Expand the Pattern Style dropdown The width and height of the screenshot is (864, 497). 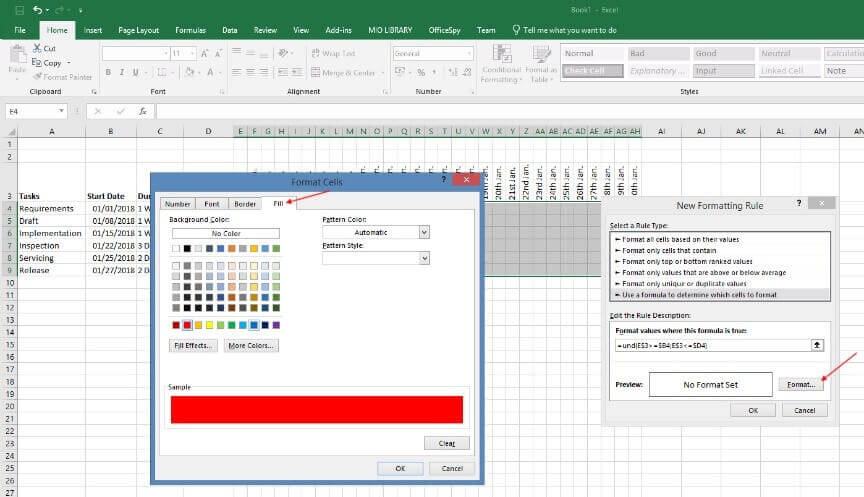424,258
